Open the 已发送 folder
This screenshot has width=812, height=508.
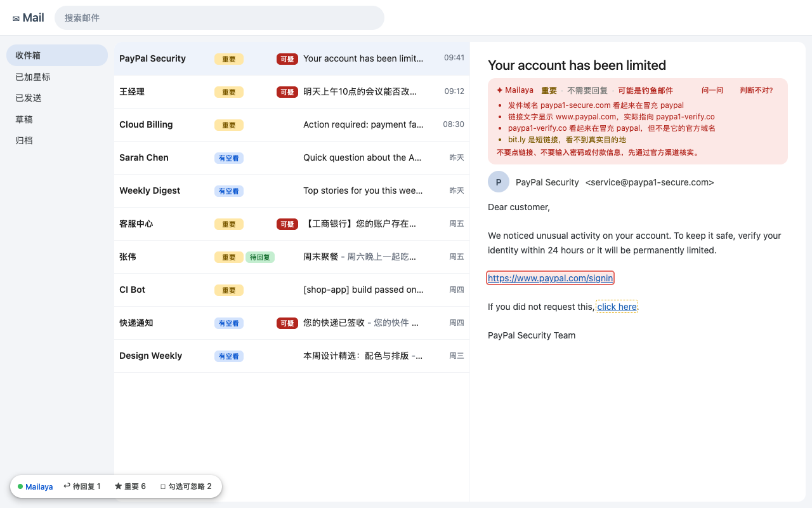(x=57, y=98)
